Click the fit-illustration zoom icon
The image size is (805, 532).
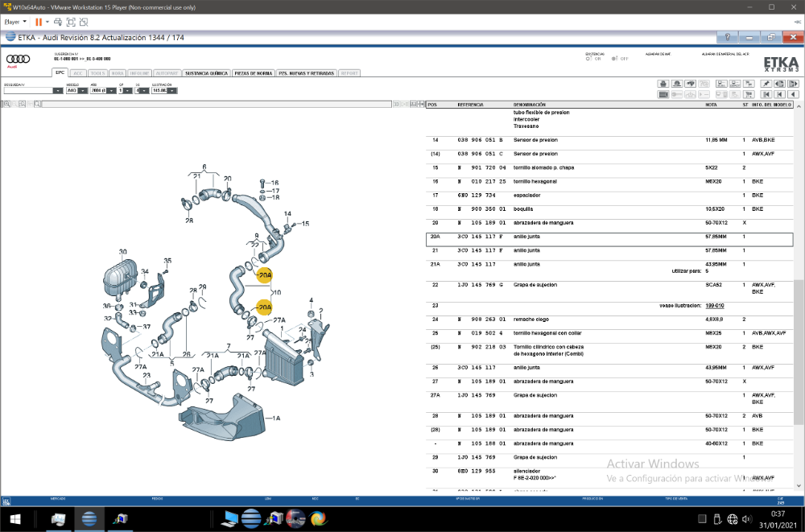pyautogui.click(x=22, y=105)
